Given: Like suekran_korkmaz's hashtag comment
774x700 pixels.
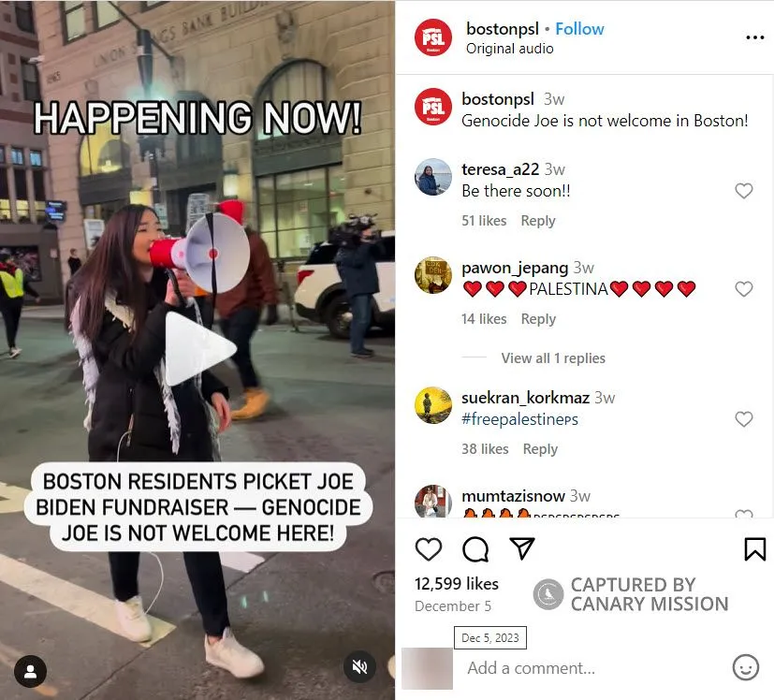Looking at the screenshot, I should pos(744,419).
